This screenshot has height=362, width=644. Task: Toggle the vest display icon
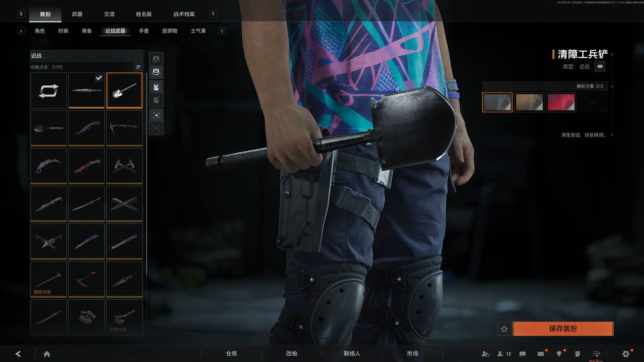(x=156, y=87)
